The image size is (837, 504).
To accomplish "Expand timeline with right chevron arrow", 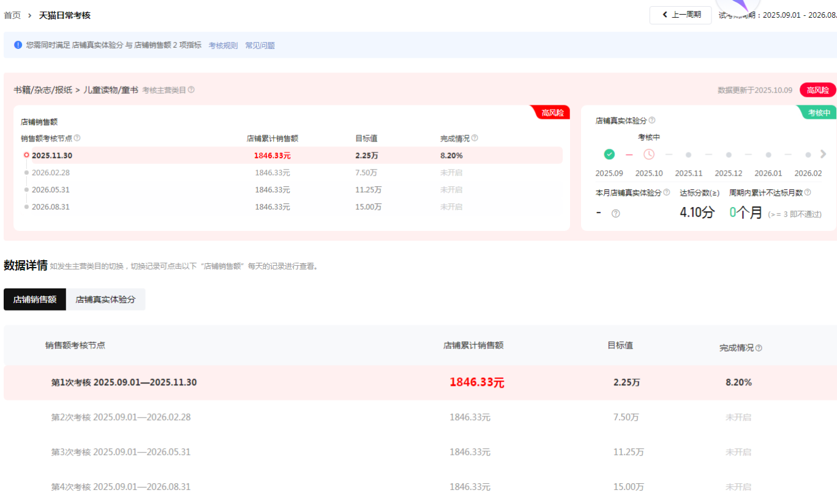I will pos(823,154).
